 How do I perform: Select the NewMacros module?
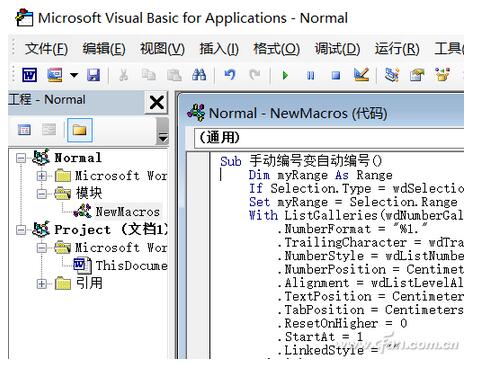[127, 211]
